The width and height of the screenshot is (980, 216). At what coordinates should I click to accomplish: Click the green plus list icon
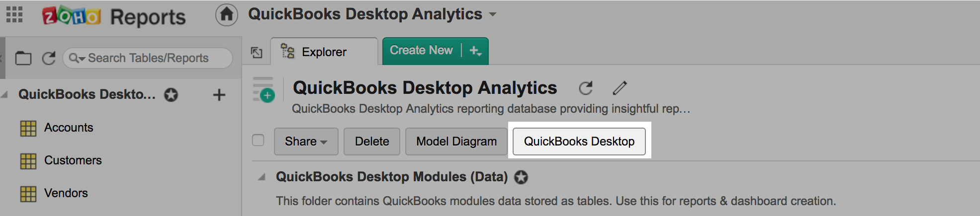(x=264, y=90)
